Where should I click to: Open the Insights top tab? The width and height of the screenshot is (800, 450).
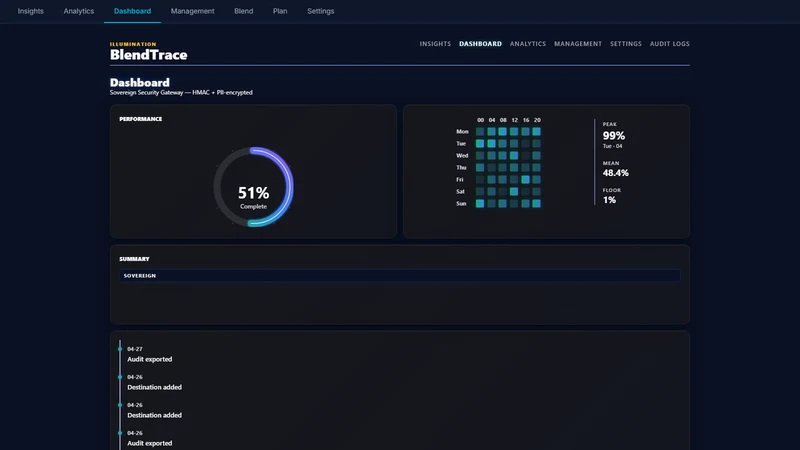click(x=31, y=11)
